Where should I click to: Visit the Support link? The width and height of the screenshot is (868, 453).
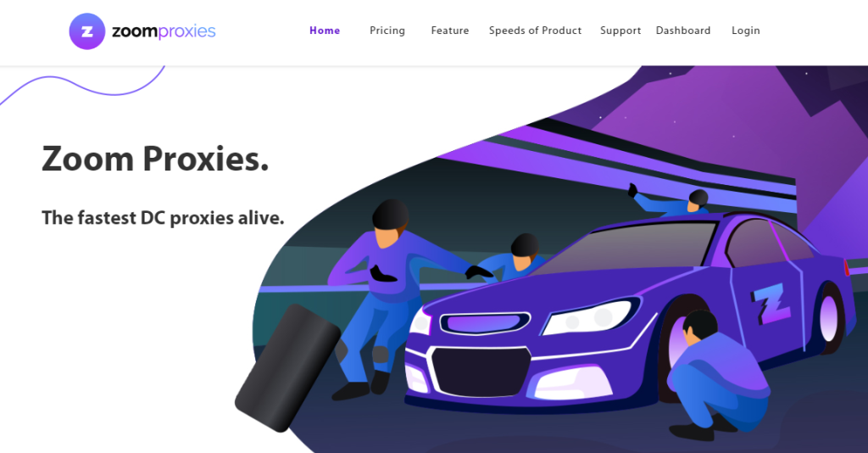click(x=620, y=31)
